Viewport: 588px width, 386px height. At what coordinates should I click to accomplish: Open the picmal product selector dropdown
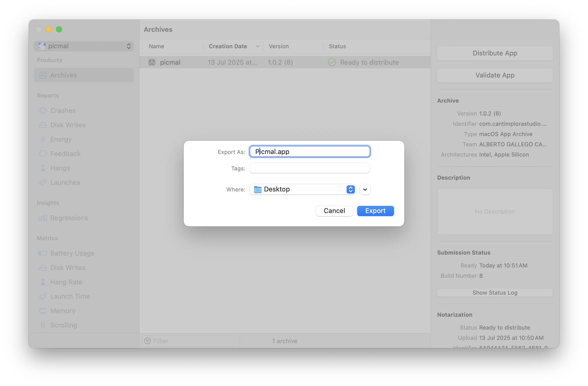tap(84, 46)
